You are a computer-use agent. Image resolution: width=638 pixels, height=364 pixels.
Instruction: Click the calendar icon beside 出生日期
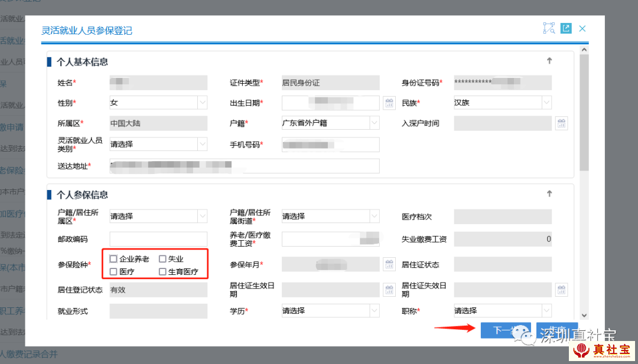389,103
